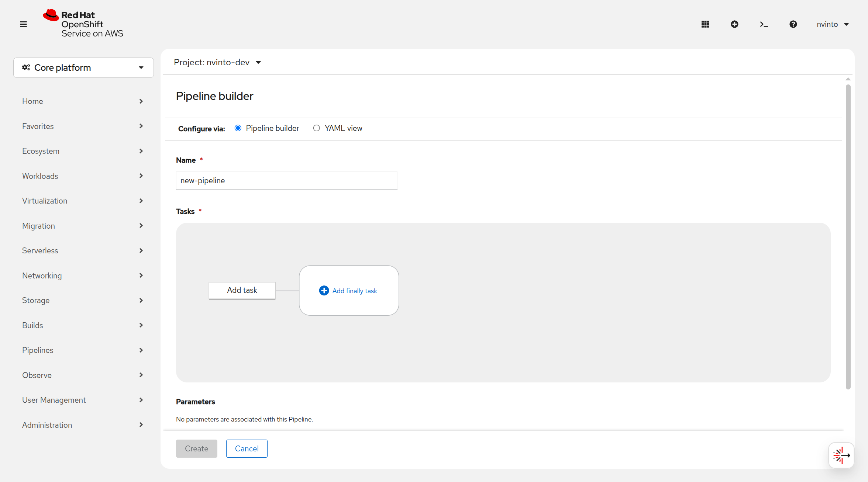Expand the Migration navigation section
Viewport: 868px width, 482px height.
(83, 226)
